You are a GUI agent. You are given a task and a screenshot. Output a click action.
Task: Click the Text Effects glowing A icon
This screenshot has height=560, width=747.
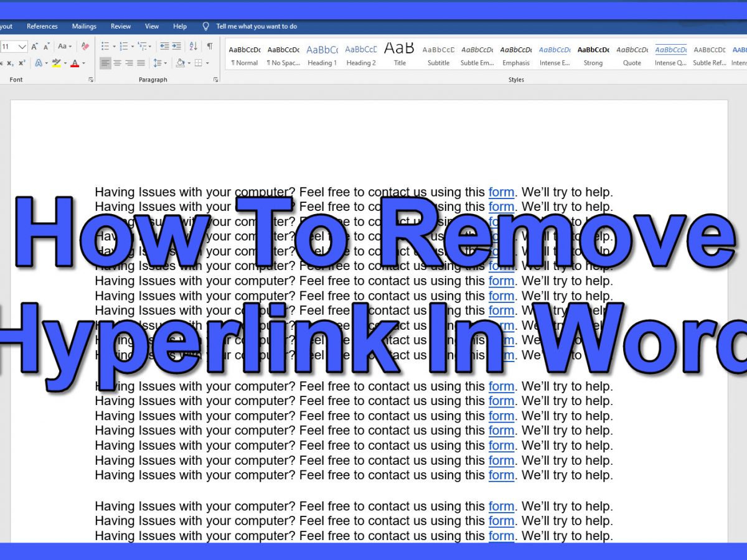click(x=39, y=63)
